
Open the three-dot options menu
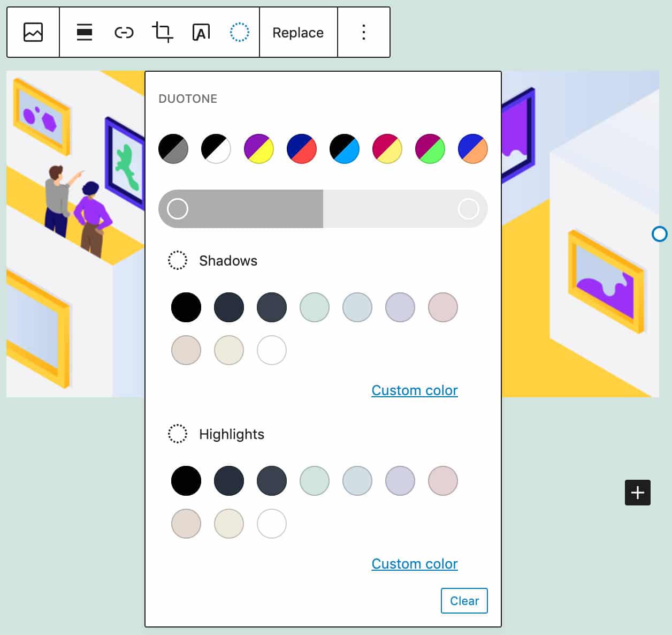coord(364,32)
